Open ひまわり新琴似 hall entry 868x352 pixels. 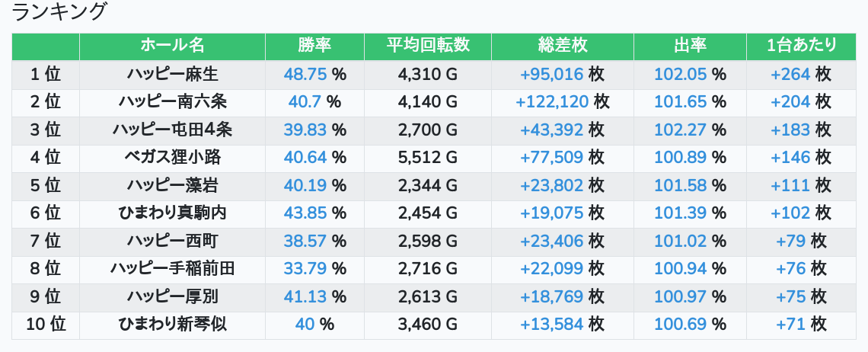point(172,324)
